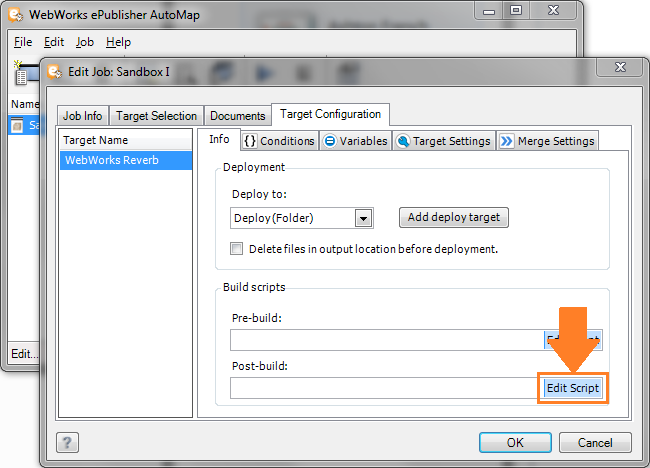Click the Add deploy target button
The width and height of the screenshot is (650, 468).
(x=454, y=217)
